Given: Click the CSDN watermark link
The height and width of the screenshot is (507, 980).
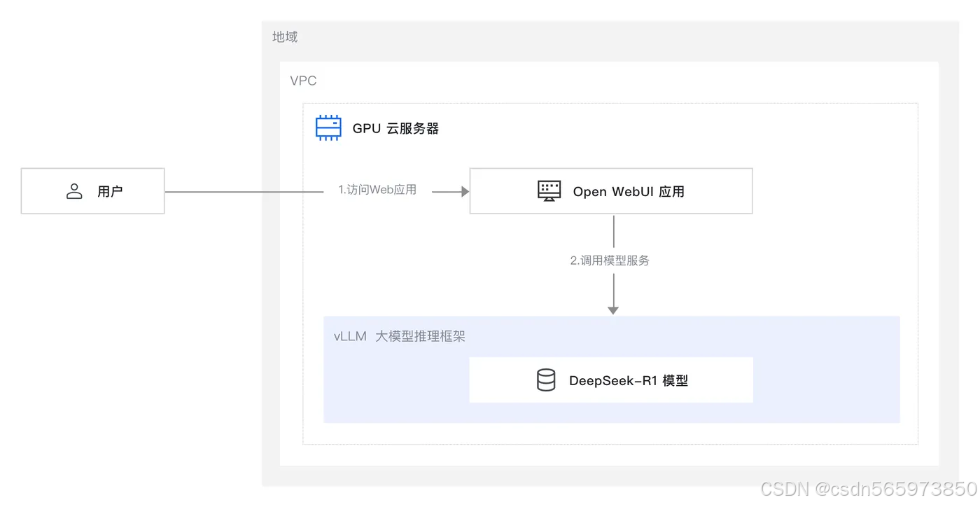Looking at the screenshot, I should click(868, 488).
